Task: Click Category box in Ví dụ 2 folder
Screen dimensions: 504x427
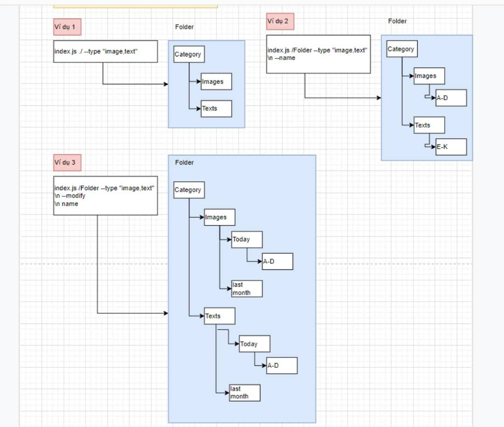Action: 402,49
